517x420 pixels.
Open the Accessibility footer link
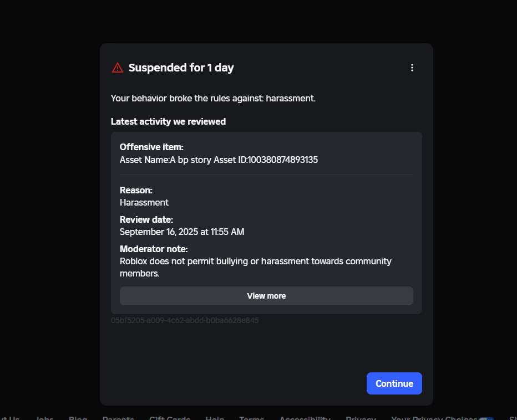[x=305, y=418]
